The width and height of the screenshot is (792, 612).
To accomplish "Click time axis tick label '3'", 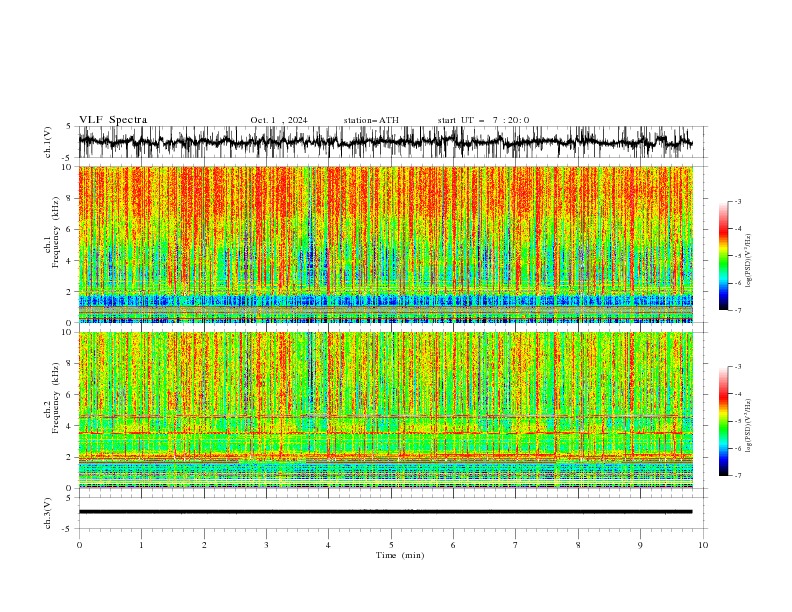I will (266, 545).
